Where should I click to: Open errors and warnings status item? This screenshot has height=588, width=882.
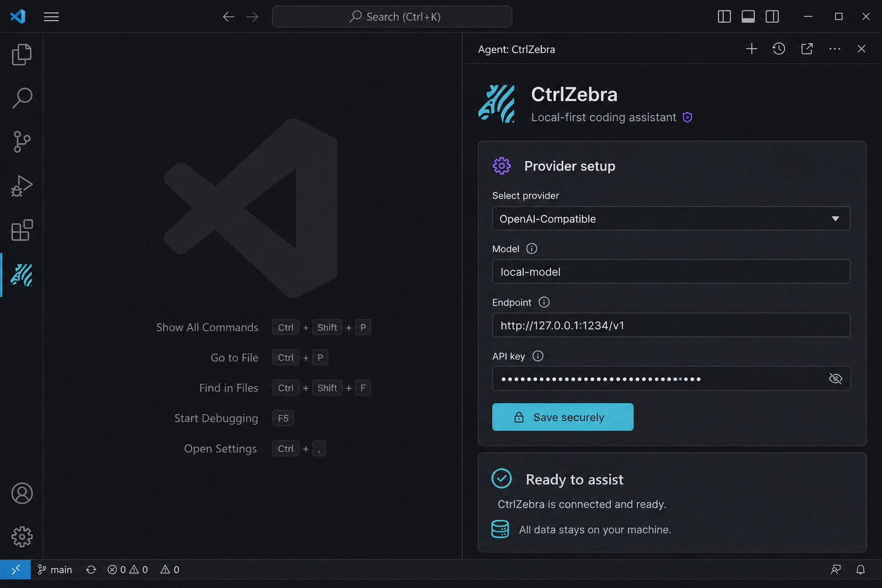coord(127,570)
